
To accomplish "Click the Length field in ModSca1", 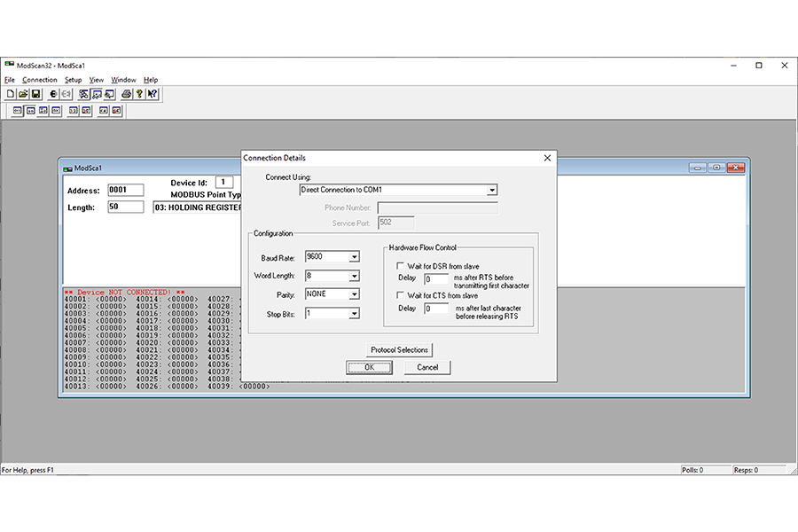I will (x=126, y=207).
